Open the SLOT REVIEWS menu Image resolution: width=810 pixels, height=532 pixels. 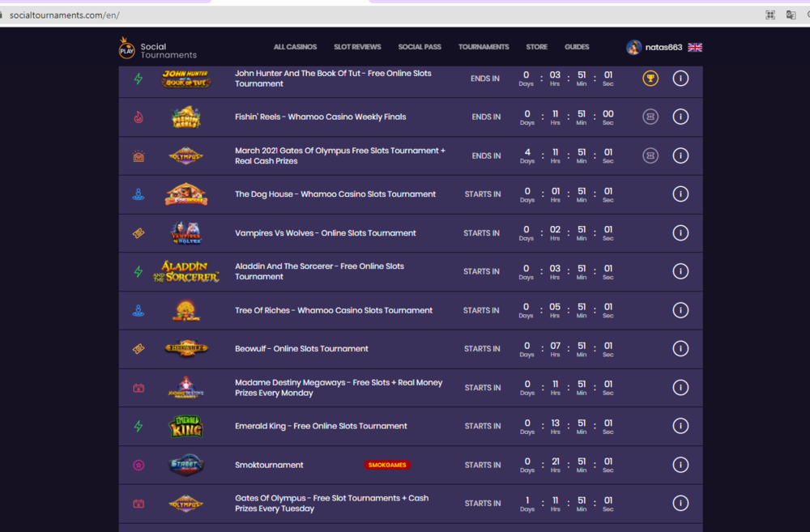pos(357,47)
